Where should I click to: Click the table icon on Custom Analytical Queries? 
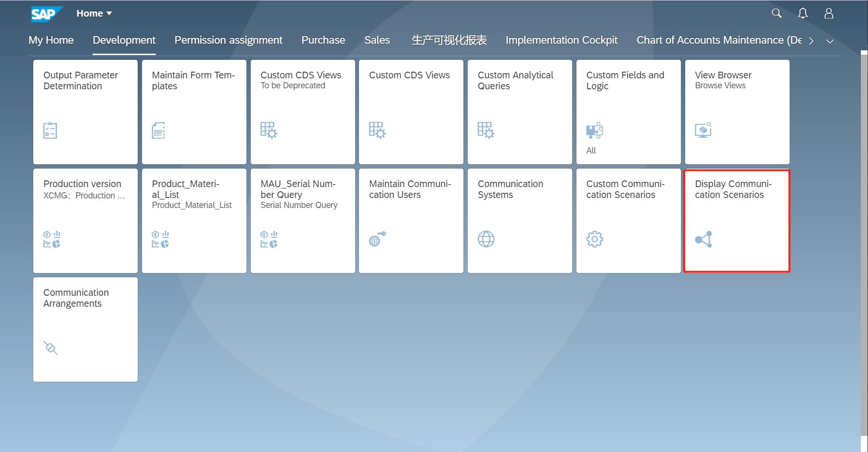pos(486,130)
